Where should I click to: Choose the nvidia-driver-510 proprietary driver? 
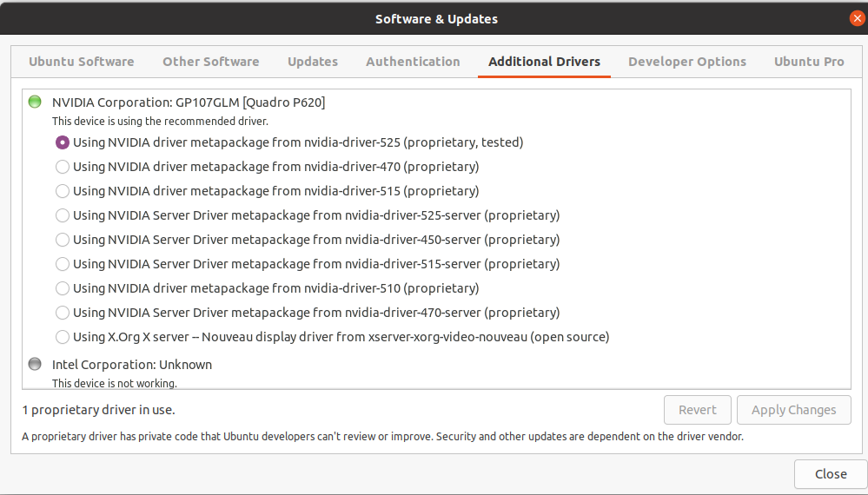click(63, 288)
